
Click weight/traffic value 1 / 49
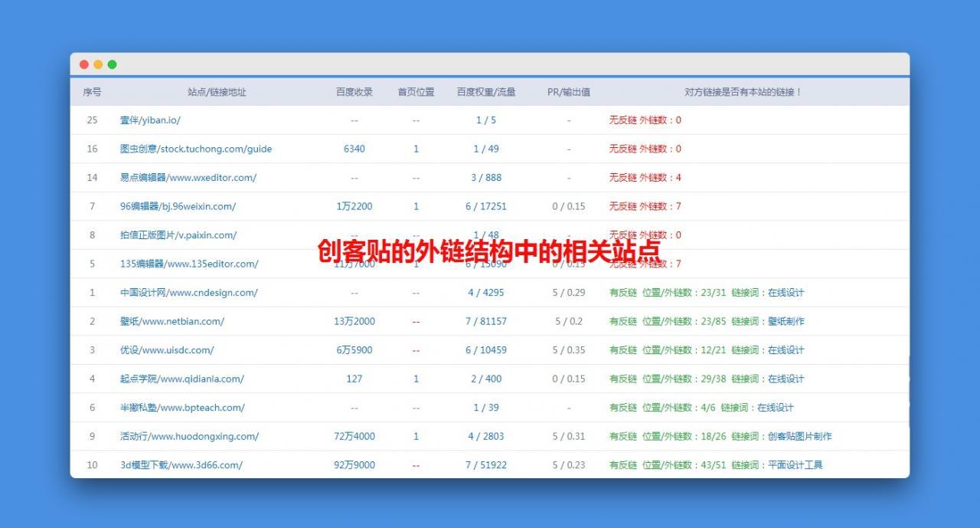click(x=486, y=149)
